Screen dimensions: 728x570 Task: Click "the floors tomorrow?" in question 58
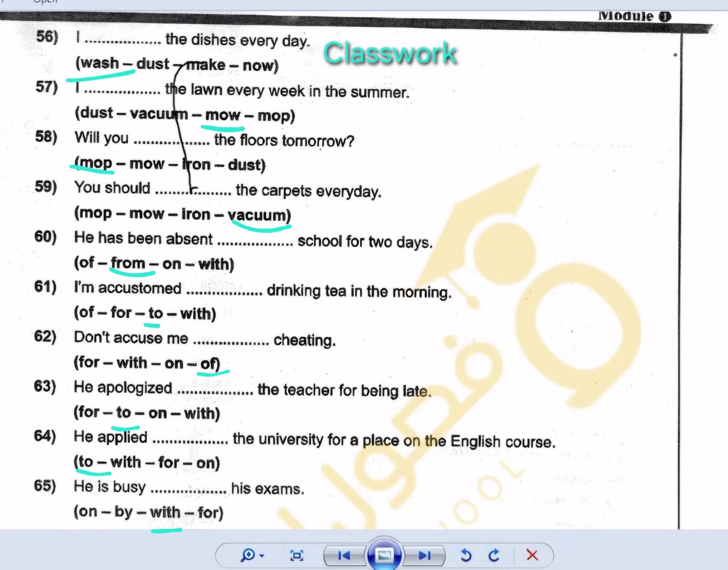tap(284, 140)
